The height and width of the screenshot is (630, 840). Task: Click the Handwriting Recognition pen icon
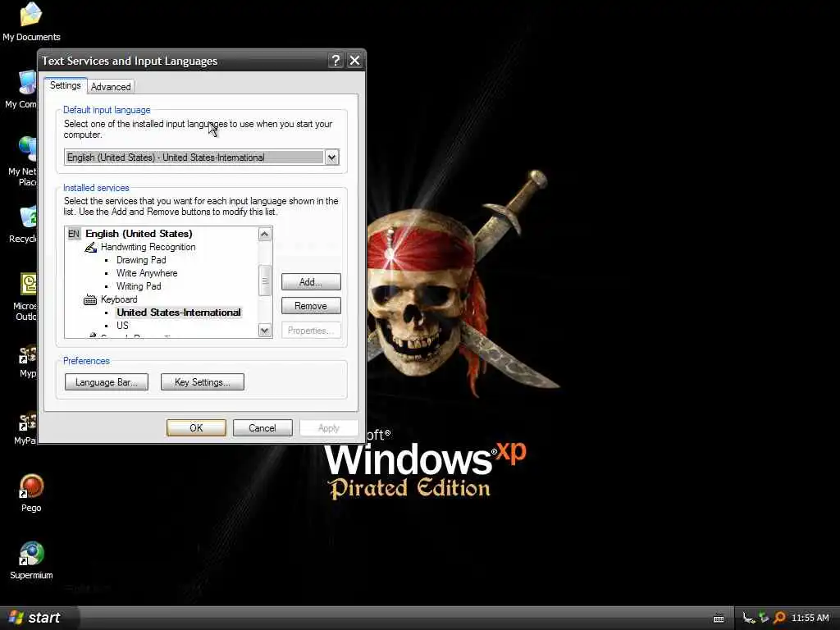[x=90, y=247]
